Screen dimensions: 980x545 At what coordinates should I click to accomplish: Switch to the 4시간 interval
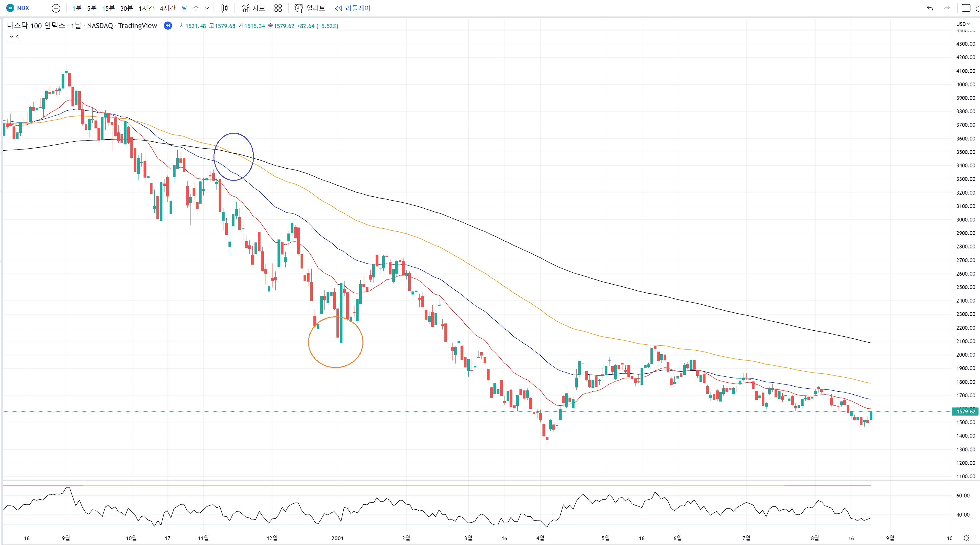167,8
